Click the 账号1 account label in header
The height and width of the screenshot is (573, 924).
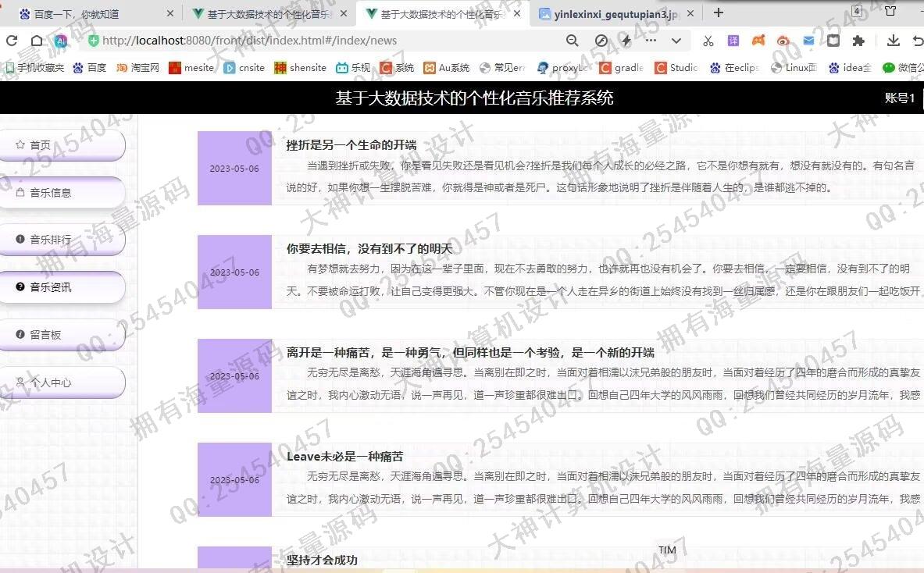pos(900,98)
